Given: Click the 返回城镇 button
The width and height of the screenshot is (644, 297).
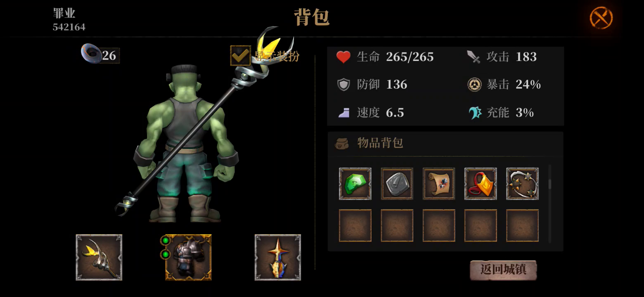Looking at the screenshot, I should pos(503,270).
